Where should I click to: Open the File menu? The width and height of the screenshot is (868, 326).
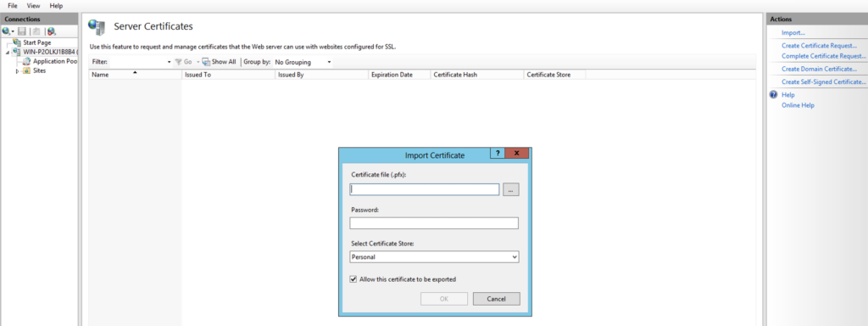[12, 6]
